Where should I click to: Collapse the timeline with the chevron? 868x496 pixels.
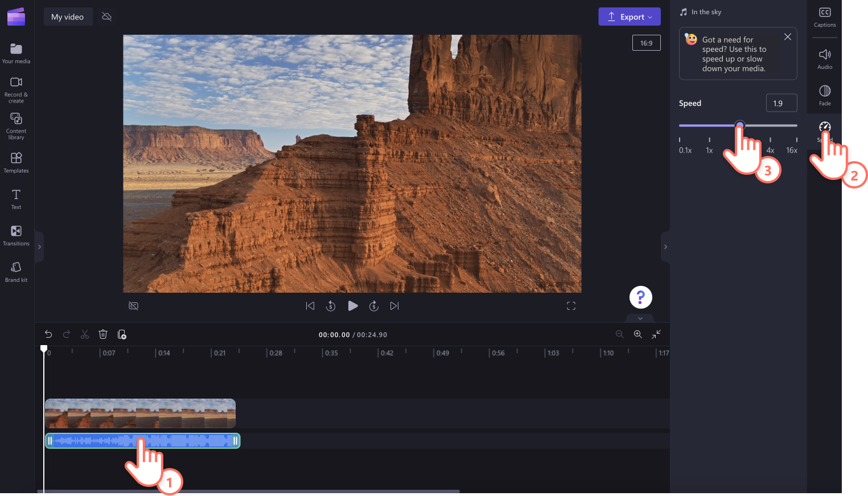[x=640, y=318]
